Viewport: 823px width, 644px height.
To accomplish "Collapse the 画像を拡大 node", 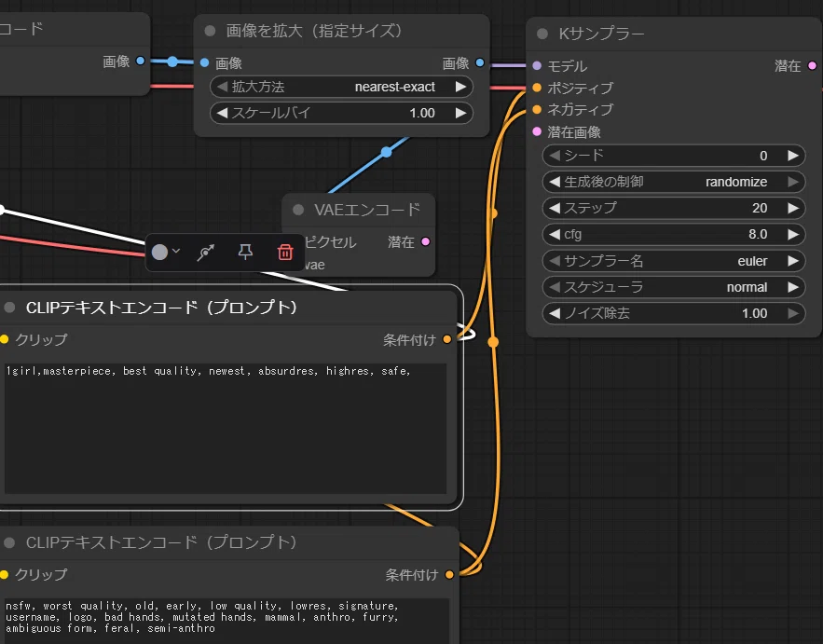I will [x=210, y=31].
